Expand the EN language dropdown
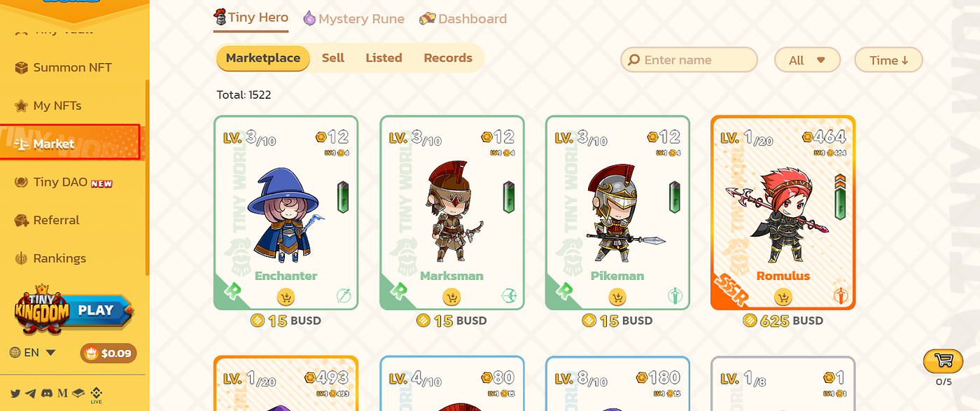Viewport: 980px width, 411px height. pyautogui.click(x=33, y=352)
